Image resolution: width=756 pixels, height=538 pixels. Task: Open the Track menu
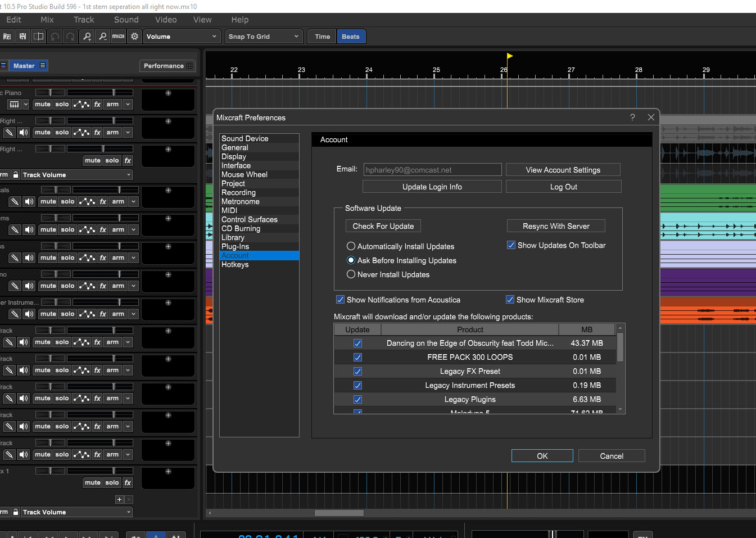pyautogui.click(x=84, y=20)
